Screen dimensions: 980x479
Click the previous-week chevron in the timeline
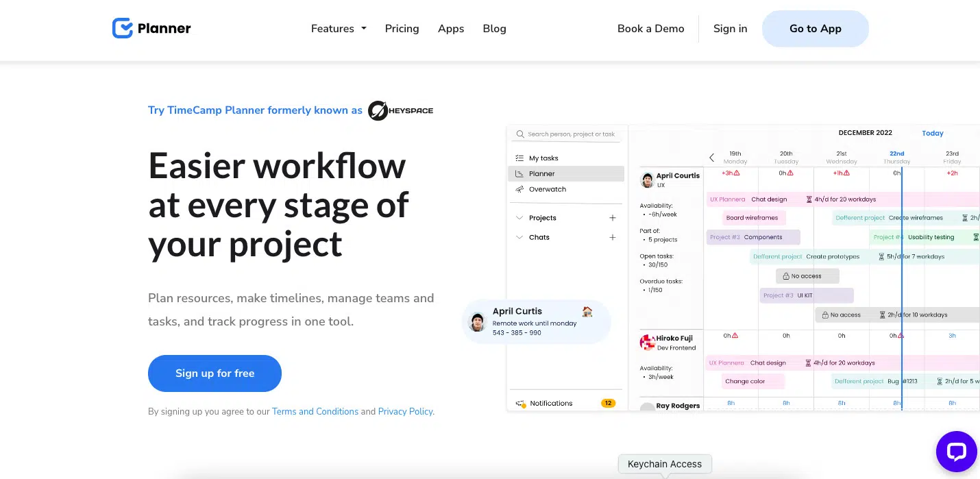pyautogui.click(x=711, y=157)
